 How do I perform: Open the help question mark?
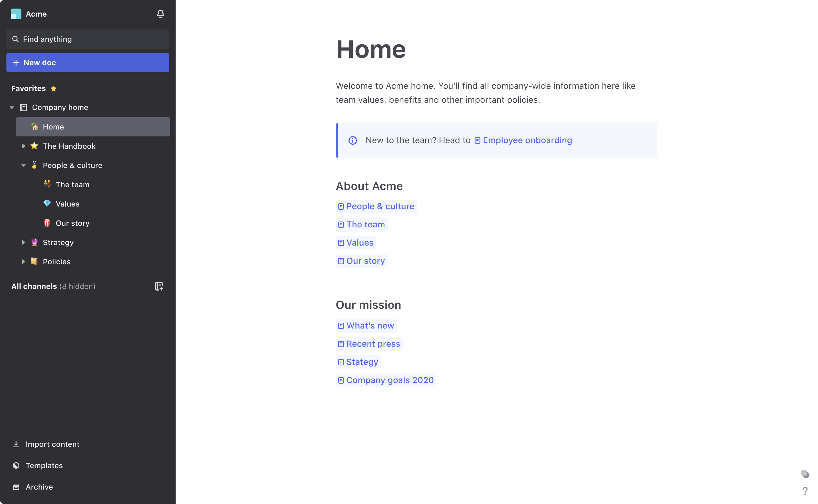[x=805, y=491]
